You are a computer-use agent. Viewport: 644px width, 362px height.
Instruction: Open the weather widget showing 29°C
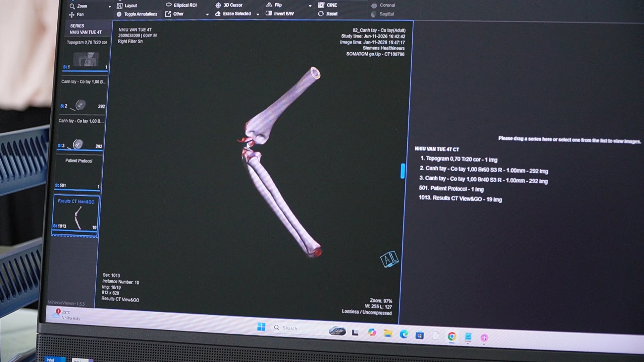pos(66,314)
